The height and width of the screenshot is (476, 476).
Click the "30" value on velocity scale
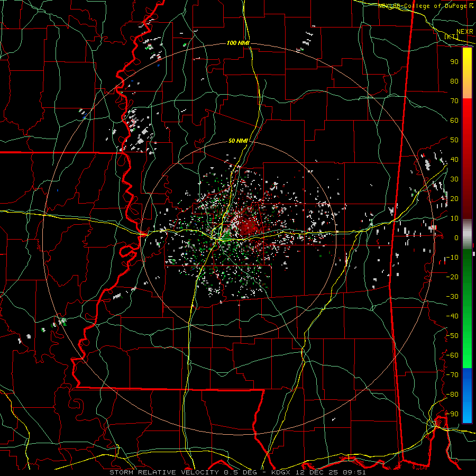[454, 179]
